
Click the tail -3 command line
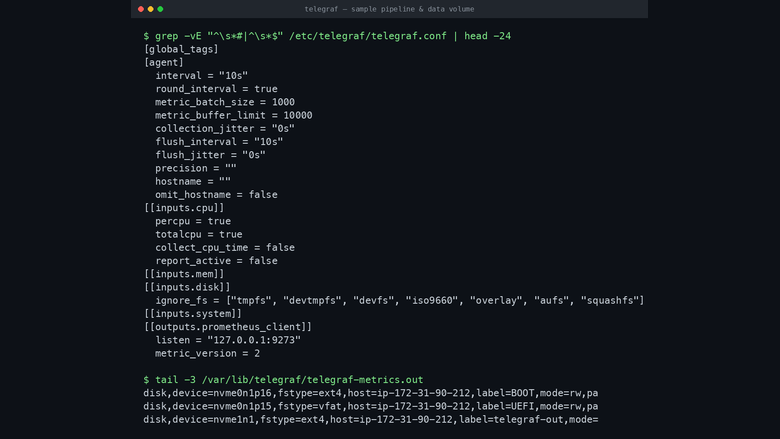284,380
